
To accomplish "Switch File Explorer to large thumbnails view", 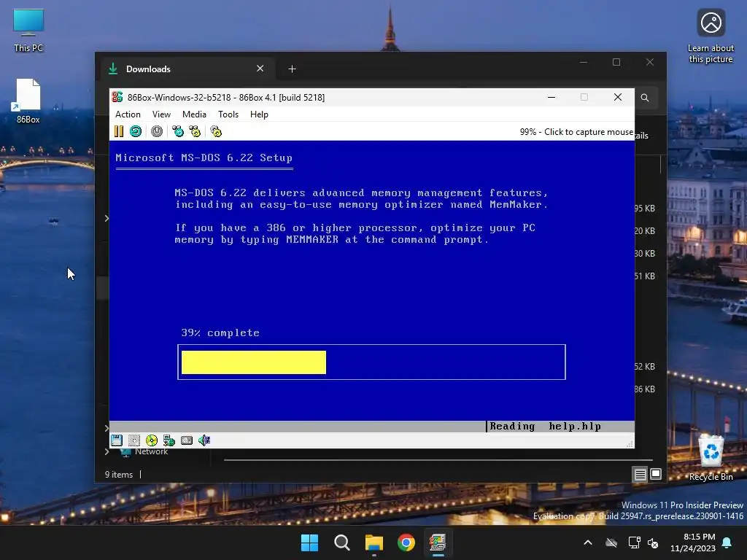I will [x=656, y=474].
